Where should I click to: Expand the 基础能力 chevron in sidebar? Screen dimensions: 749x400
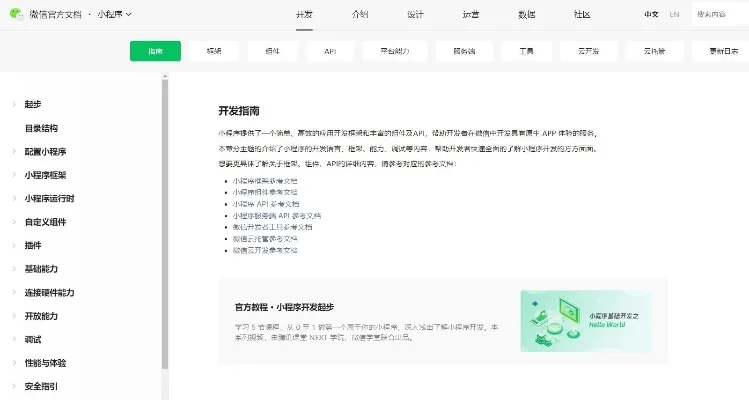click(x=14, y=268)
